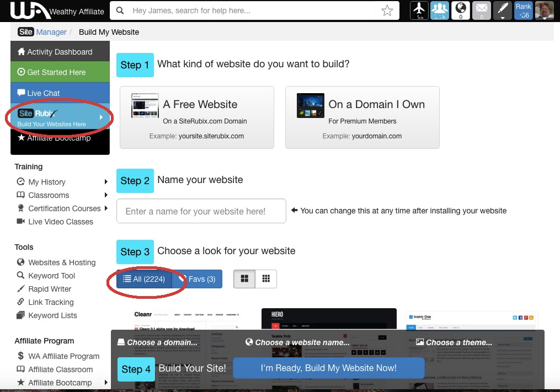The image size is (560, 392).
Task: Open the people network icon in the top bar
Action: coord(440,10)
